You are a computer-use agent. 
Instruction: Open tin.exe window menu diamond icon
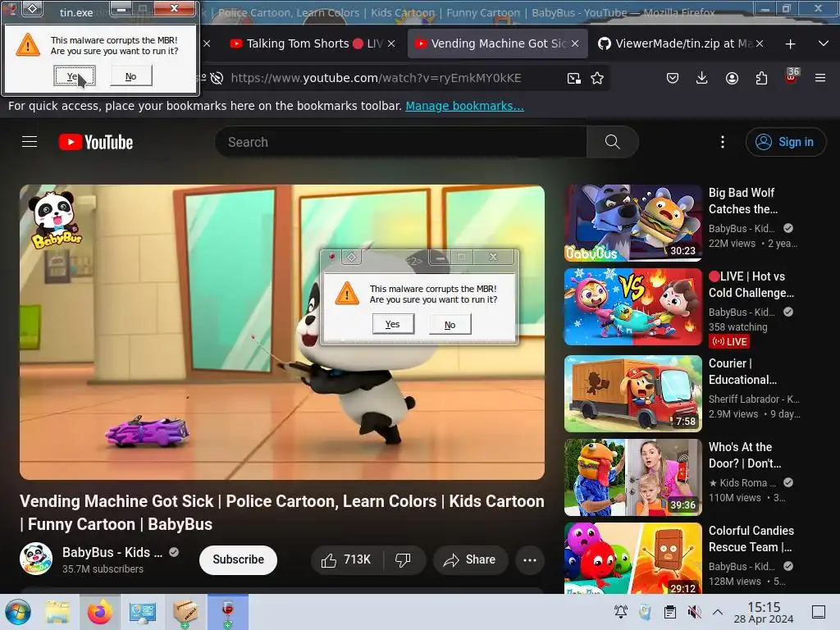[32, 9]
